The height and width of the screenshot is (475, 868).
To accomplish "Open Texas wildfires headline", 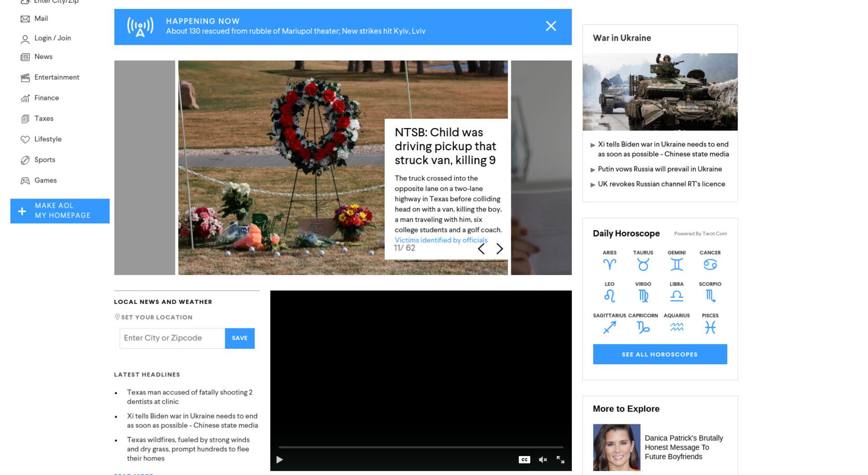I will click(188, 449).
